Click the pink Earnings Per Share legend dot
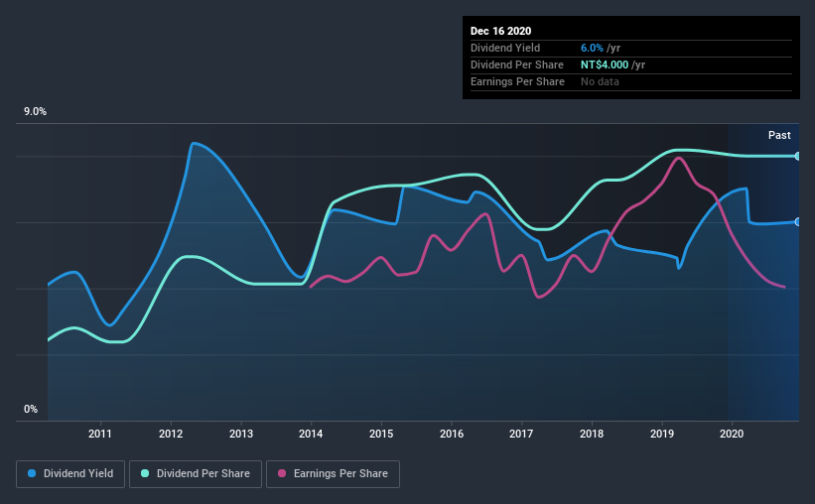Screen dimensions: 815x504 click(x=282, y=473)
